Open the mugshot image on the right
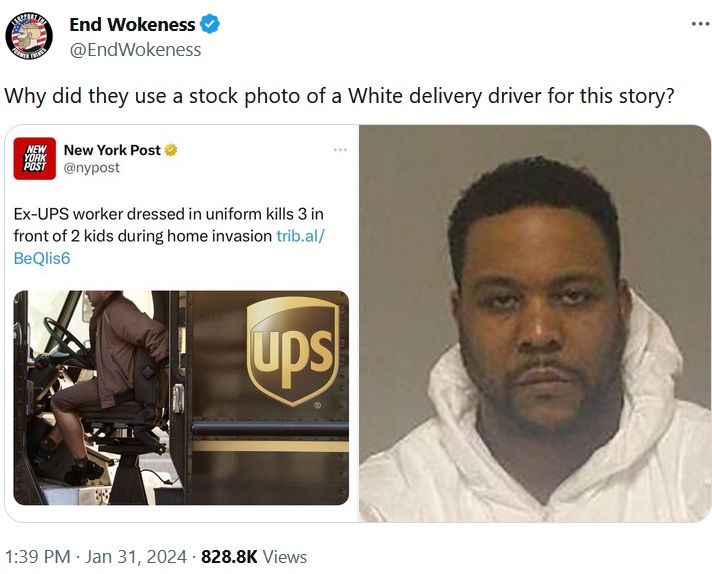This screenshot has height=574, width=712. 535,323
